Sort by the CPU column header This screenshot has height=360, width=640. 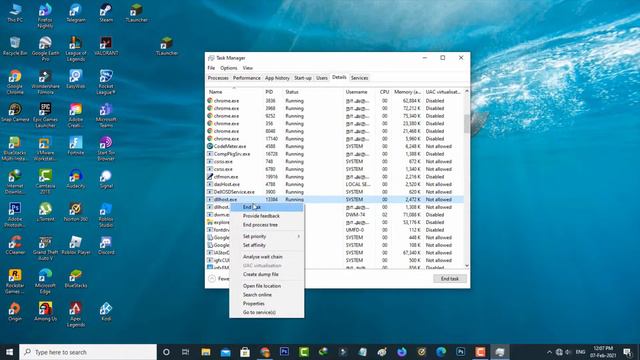[384, 92]
